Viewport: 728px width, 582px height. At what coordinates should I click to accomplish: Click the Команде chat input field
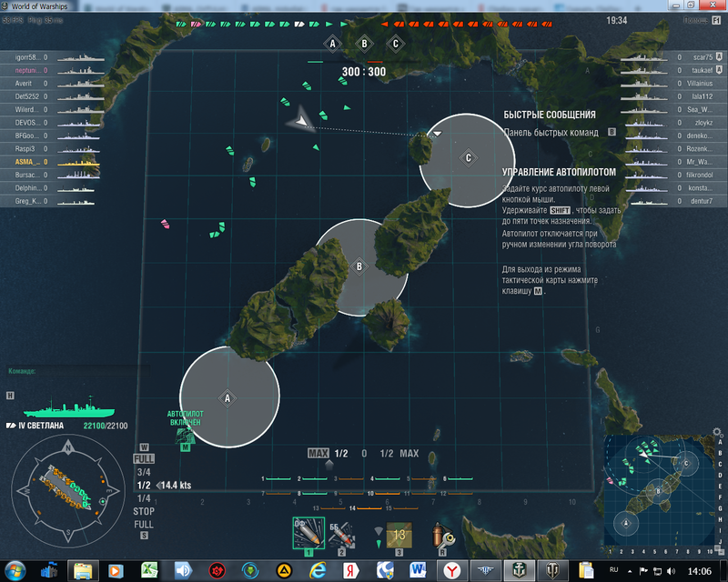tap(79, 371)
